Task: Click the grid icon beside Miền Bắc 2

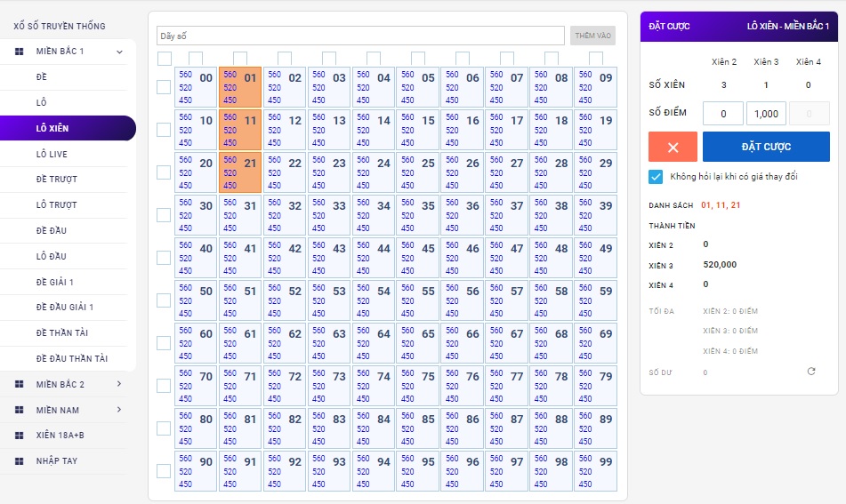Action: coord(19,384)
